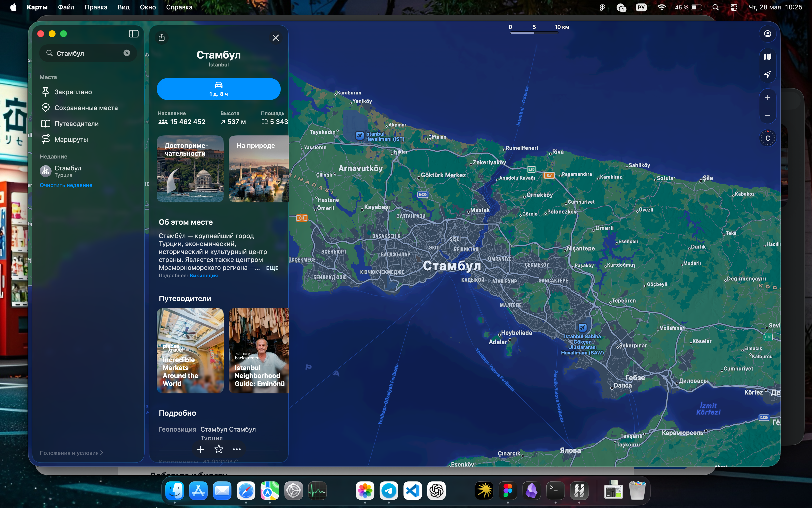The height and width of the screenshot is (508, 812).
Task: Open the Wi-Fi menu
Action: click(x=661, y=7)
